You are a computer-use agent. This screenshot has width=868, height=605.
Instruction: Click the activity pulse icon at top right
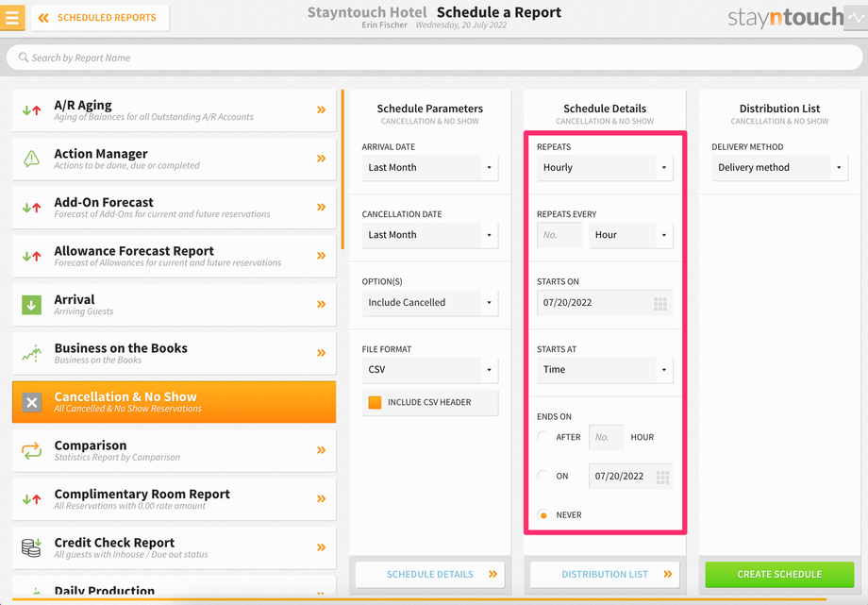point(856,17)
